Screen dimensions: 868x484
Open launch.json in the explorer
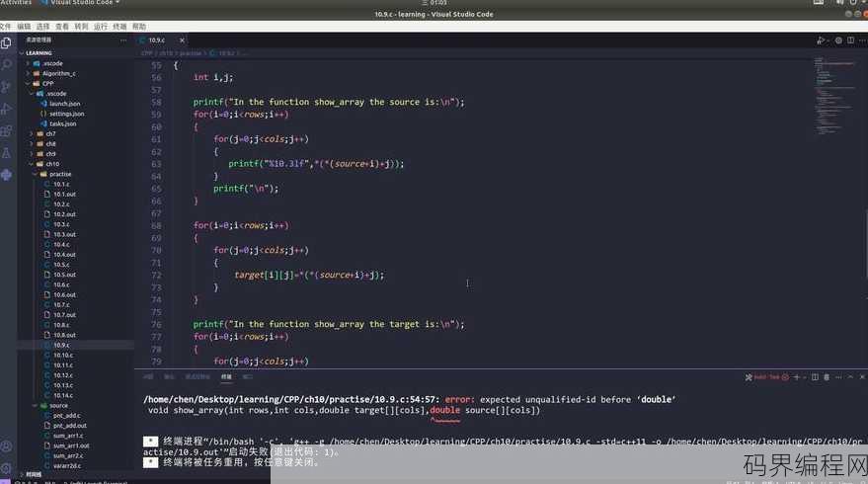tap(65, 104)
